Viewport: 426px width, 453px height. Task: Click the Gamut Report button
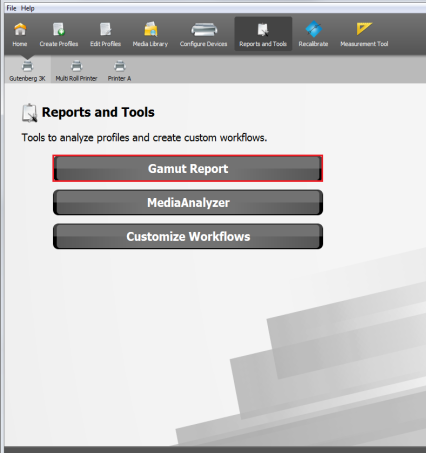188,169
